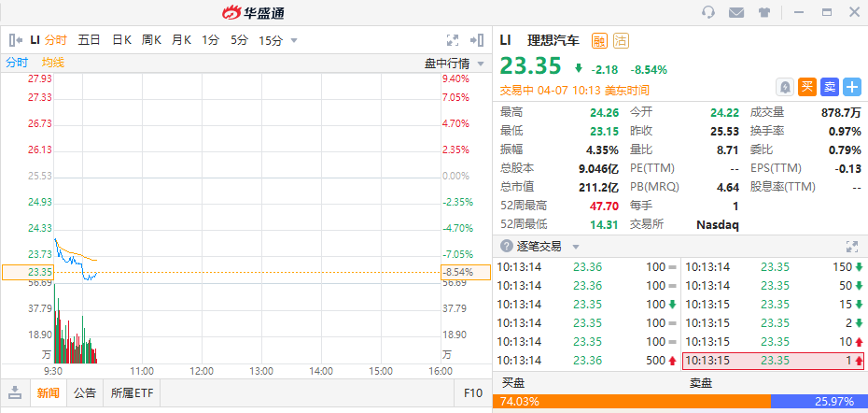Toggle the right panel collapse arrow
The height and width of the screenshot is (413, 868).
click(477, 40)
